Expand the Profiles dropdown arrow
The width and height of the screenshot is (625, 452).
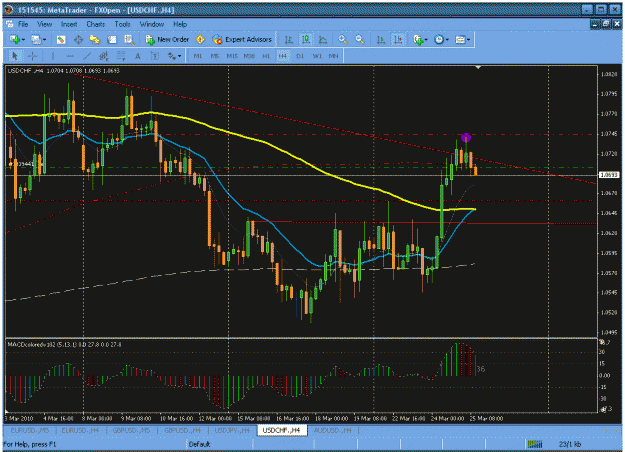click(44, 40)
